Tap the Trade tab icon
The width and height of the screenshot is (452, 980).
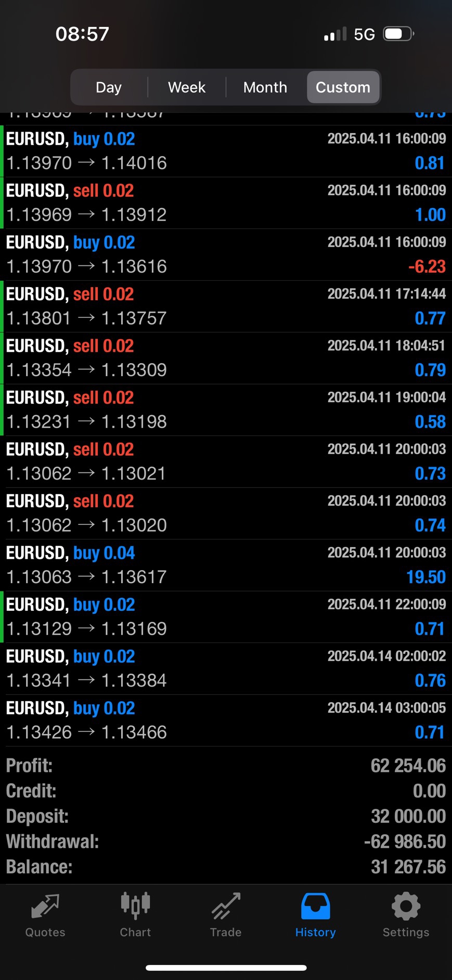pyautogui.click(x=226, y=906)
